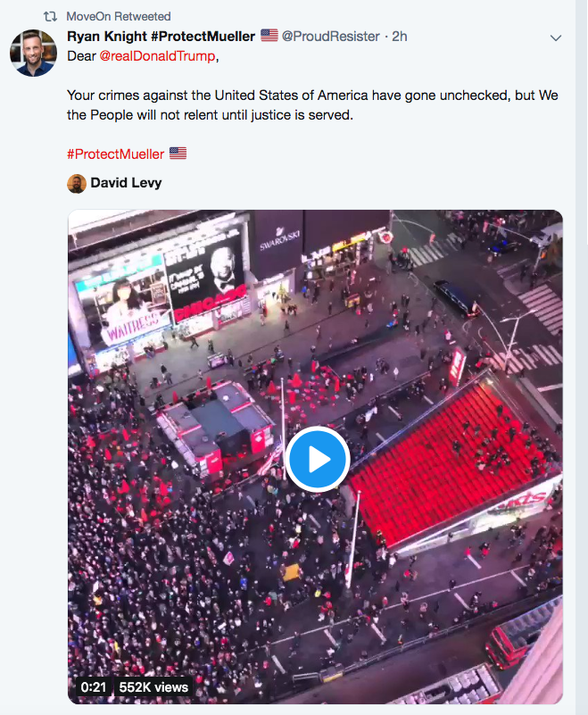This screenshot has height=715, width=588.
Task: Open MoveOn Retweeted label
Action: click(x=119, y=16)
